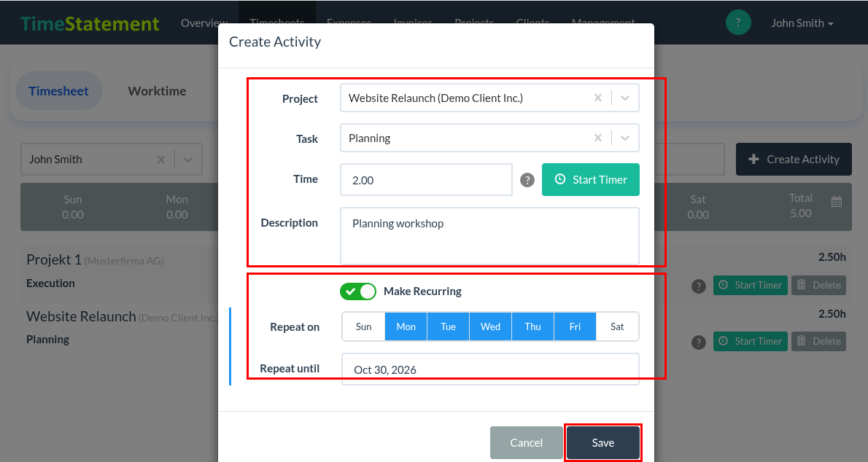Clear the selected Task value
Screen dimensions: 868x462
coord(598,138)
